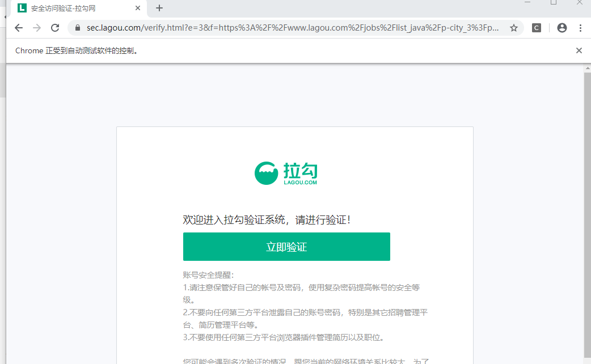591x364 pixels.
Task: Click the browser back arrow
Action: point(19,28)
